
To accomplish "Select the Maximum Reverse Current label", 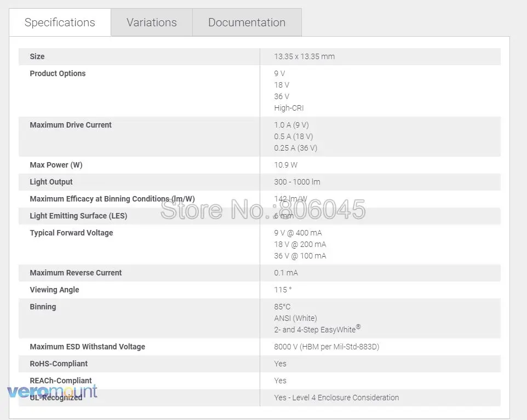I will coord(76,273).
